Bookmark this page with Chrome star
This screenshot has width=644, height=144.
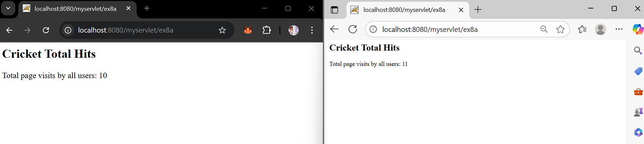point(222,30)
